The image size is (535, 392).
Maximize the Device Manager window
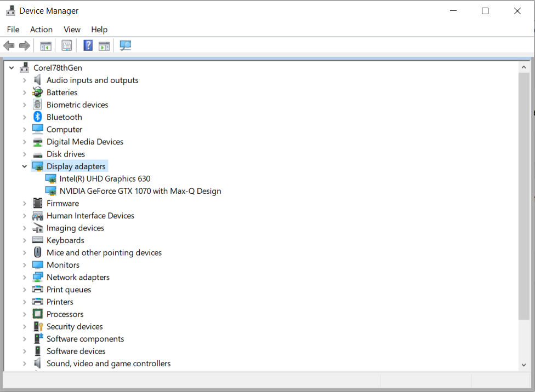tap(485, 11)
